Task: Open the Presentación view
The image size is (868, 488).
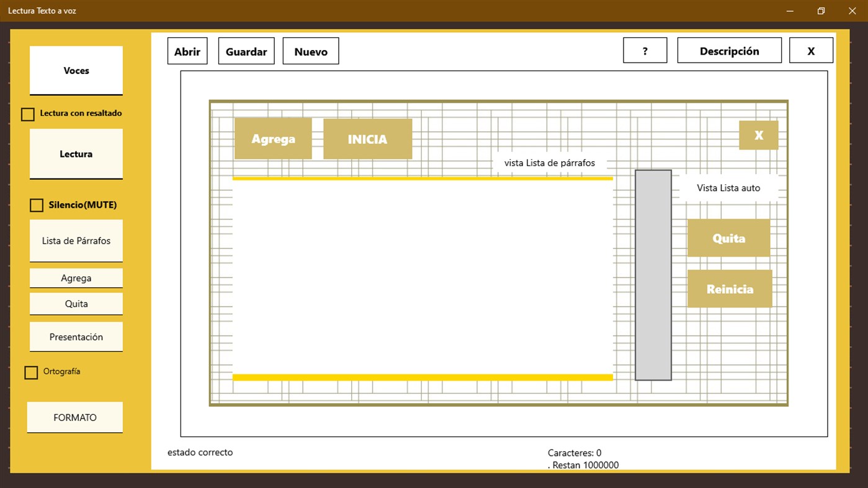Action: [x=76, y=337]
